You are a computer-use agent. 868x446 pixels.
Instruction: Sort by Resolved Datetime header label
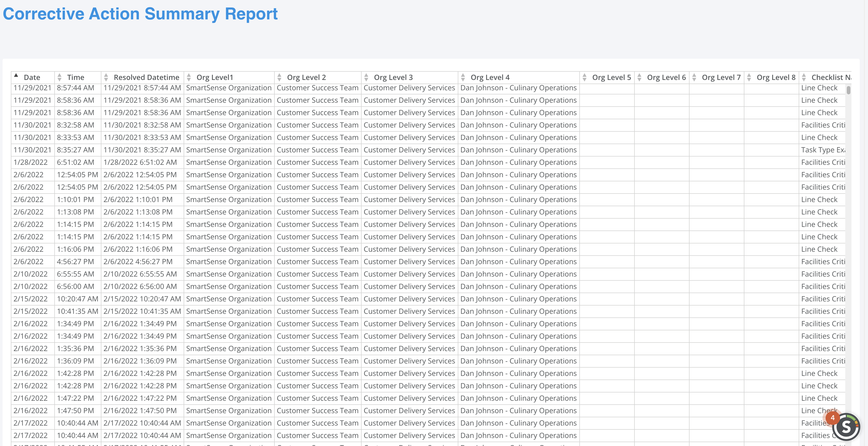click(147, 78)
